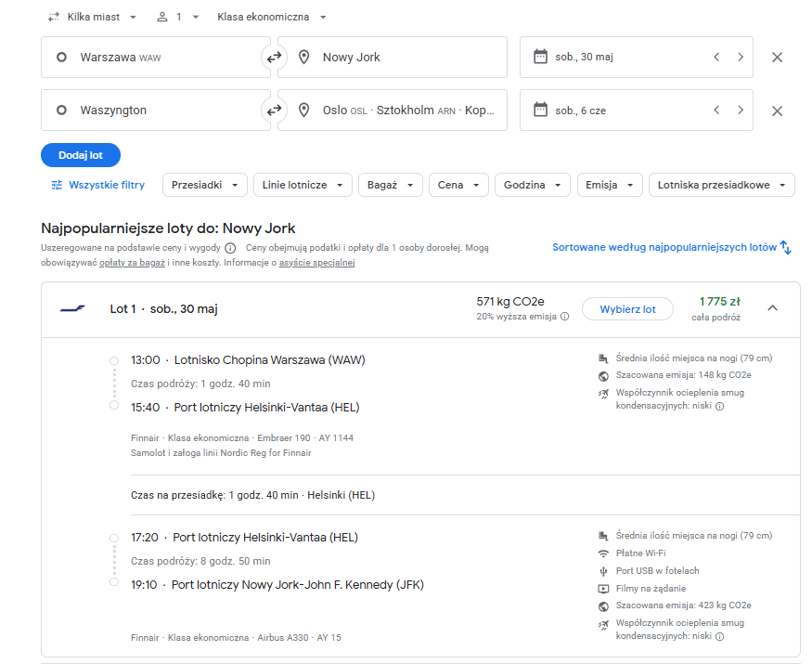Show info about 20% wyższa emisja
This screenshot has width=812, height=664.
[x=565, y=316]
